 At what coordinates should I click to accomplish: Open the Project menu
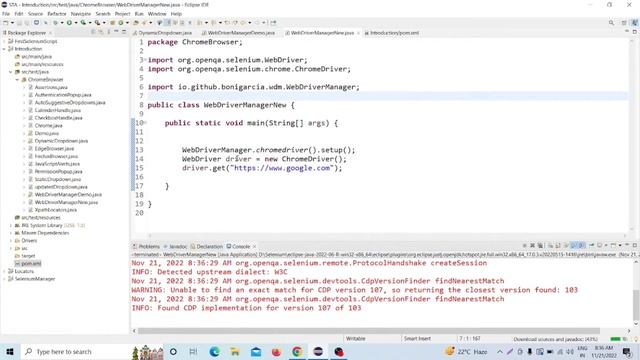click(x=122, y=14)
